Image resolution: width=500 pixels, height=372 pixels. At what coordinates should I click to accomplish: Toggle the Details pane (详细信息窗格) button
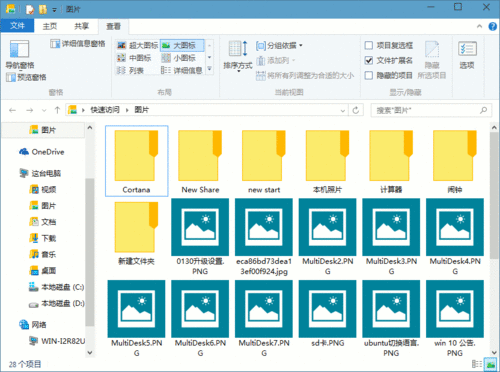point(78,44)
